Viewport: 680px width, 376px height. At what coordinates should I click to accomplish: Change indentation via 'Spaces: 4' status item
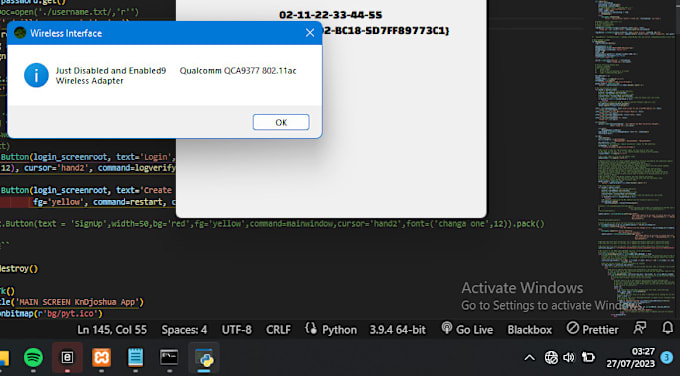click(184, 330)
